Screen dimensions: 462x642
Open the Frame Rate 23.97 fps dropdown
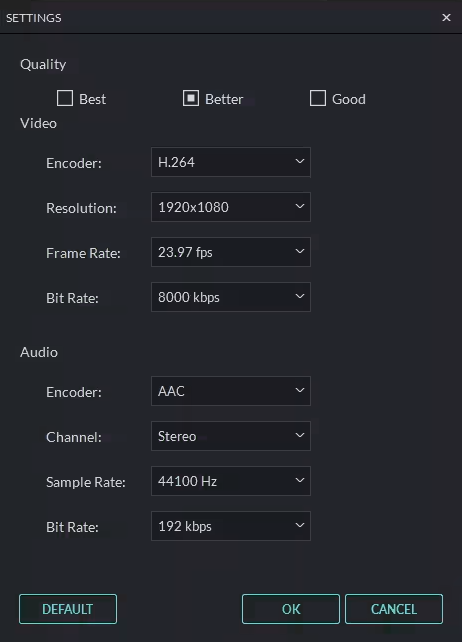231,252
